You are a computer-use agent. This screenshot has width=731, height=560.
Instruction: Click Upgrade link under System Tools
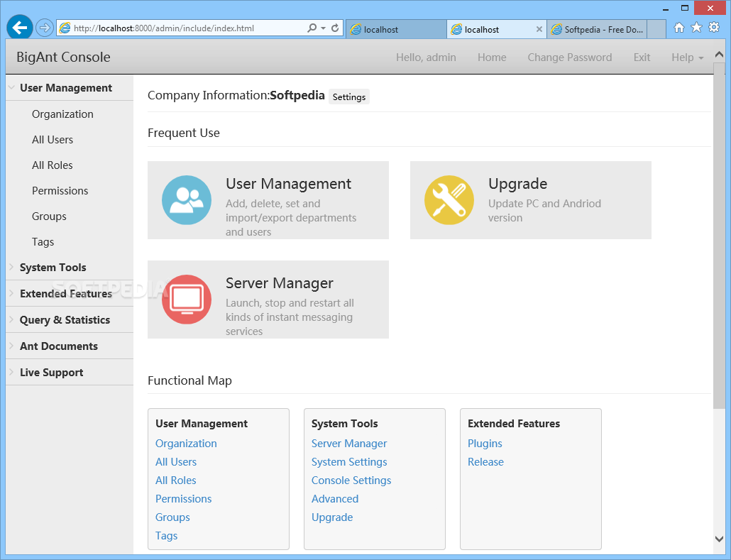pyautogui.click(x=332, y=517)
